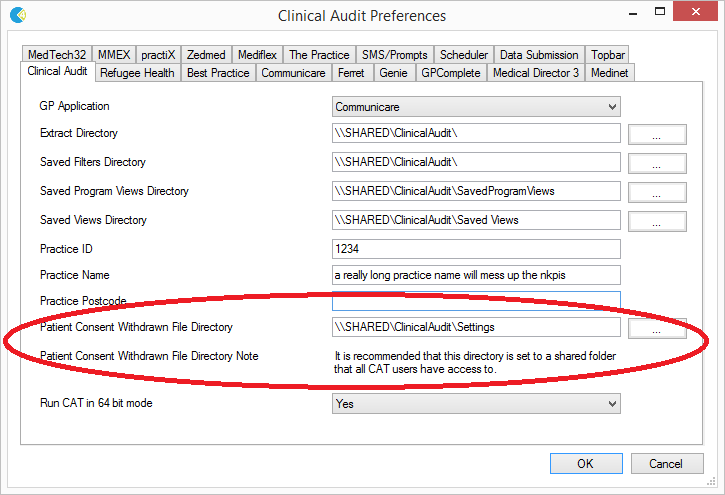Open the Genie tab

(x=393, y=73)
